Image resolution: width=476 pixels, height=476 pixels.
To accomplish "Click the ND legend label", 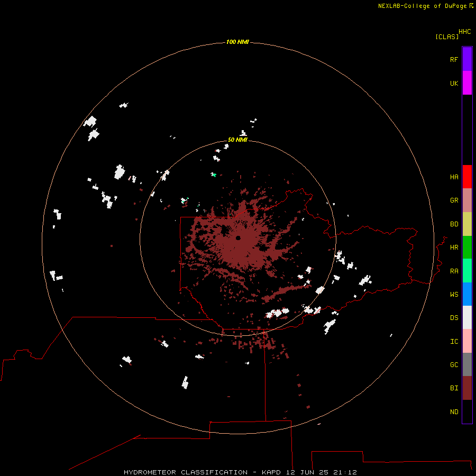I will point(454,412).
